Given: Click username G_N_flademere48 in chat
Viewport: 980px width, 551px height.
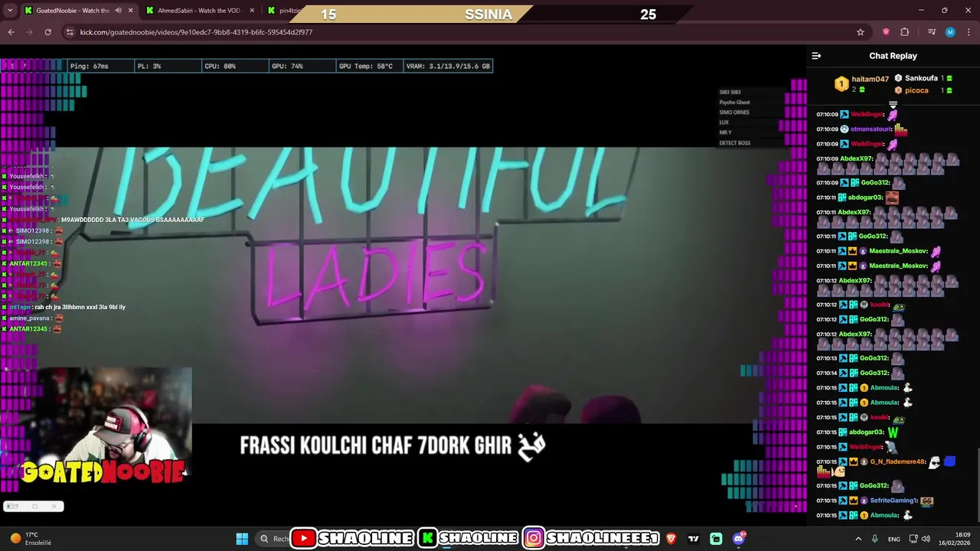Looking at the screenshot, I should click(x=898, y=461).
